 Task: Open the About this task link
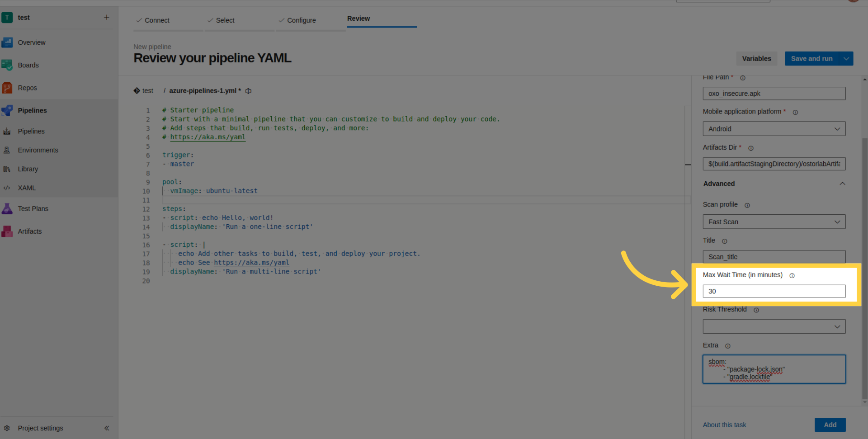coord(724,425)
